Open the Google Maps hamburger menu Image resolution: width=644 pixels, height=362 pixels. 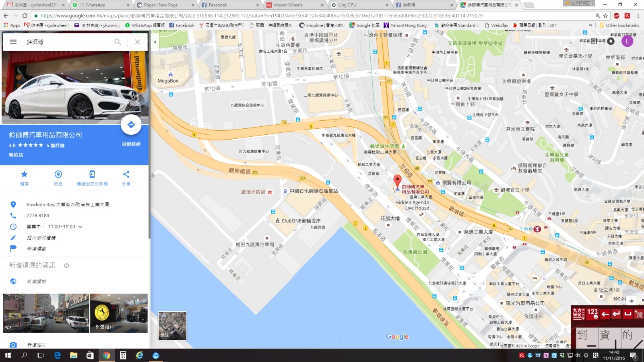click(x=13, y=42)
